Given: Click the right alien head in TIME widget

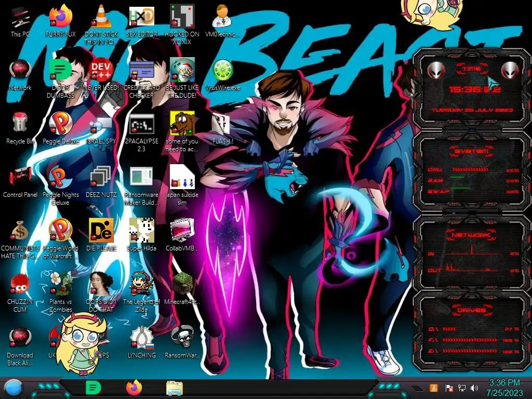Looking at the screenshot, I should 510,70.
